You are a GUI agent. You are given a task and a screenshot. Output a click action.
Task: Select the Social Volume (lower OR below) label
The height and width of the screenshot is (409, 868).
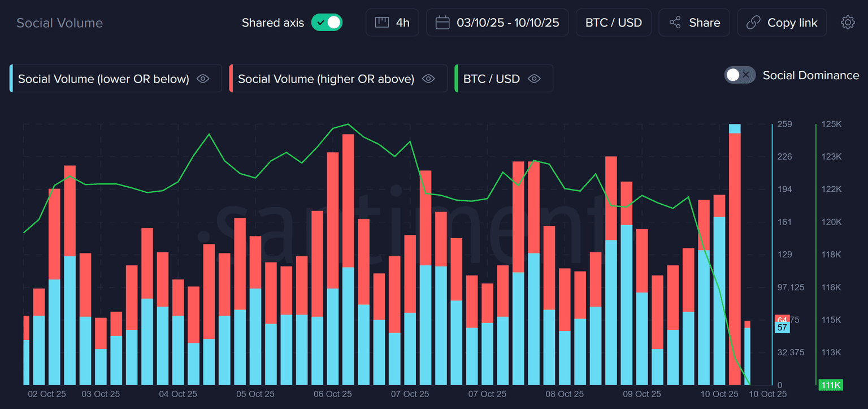103,79
